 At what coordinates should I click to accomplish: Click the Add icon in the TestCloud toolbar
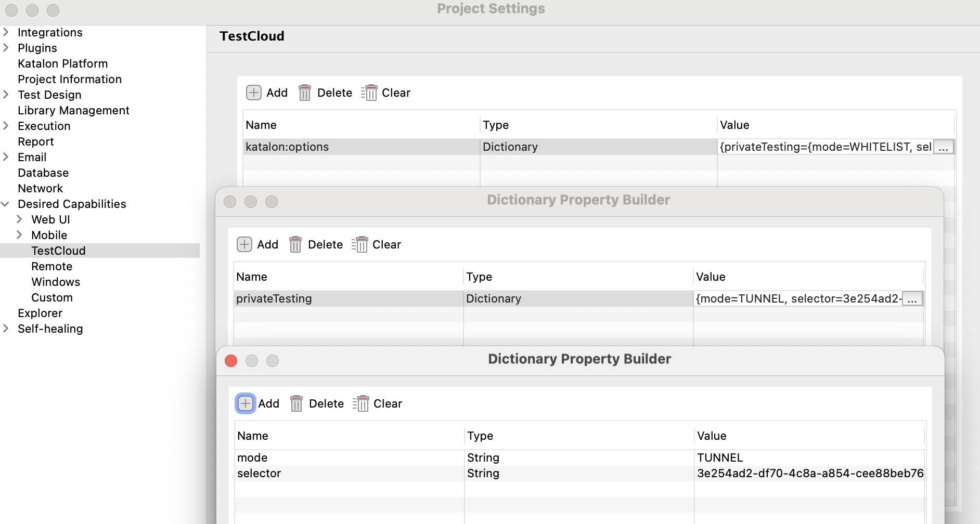point(253,92)
